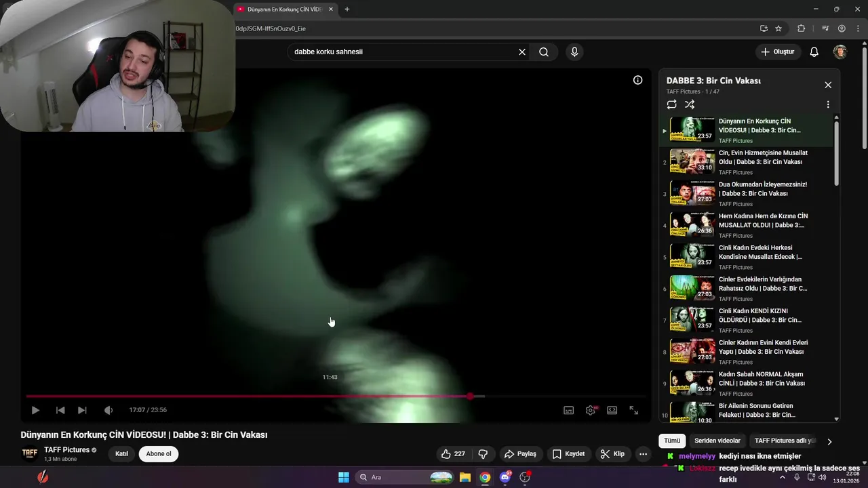Open playlist three-dot options menu
Image resolution: width=868 pixels, height=488 pixels.
coord(828,104)
